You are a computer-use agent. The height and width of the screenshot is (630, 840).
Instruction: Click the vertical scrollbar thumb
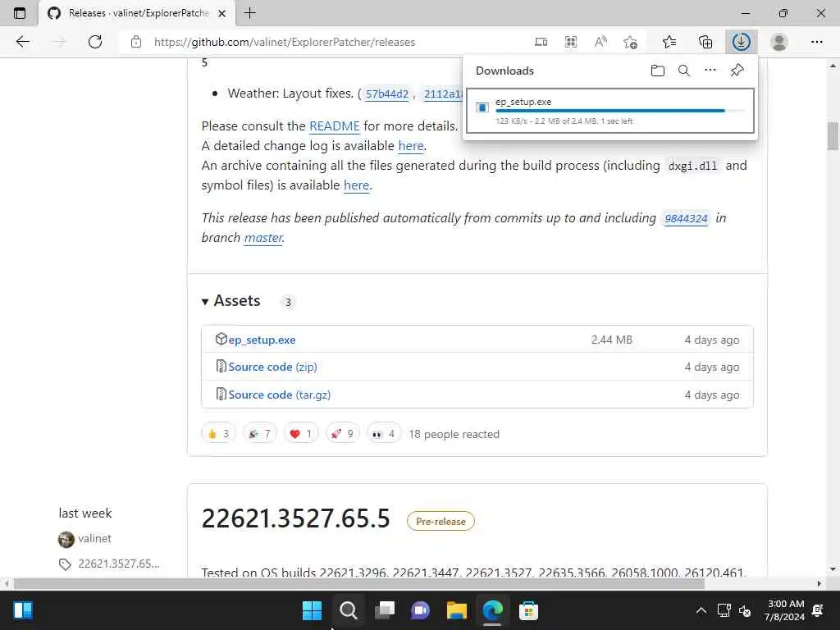pos(832,136)
